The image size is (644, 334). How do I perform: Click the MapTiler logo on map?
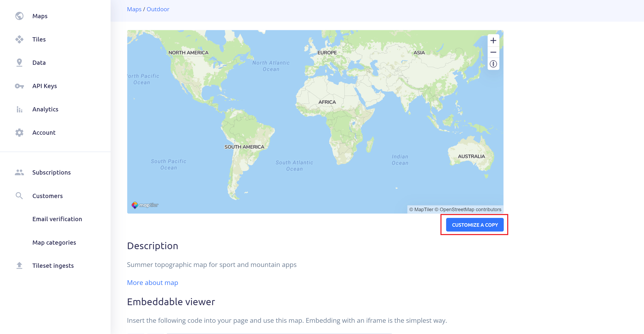click(145, 205)
